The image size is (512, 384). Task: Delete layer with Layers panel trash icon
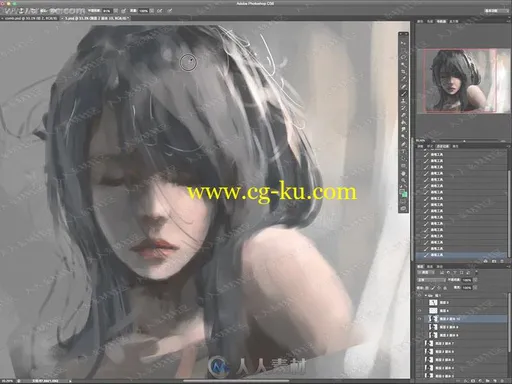pos(501,381)
